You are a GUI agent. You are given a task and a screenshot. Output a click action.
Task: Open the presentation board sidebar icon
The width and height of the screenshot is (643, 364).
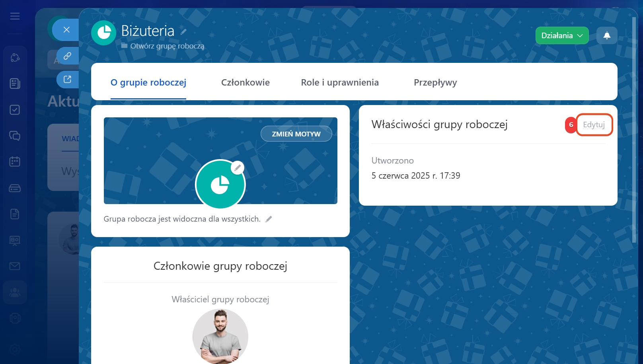(x=15, y=240)
